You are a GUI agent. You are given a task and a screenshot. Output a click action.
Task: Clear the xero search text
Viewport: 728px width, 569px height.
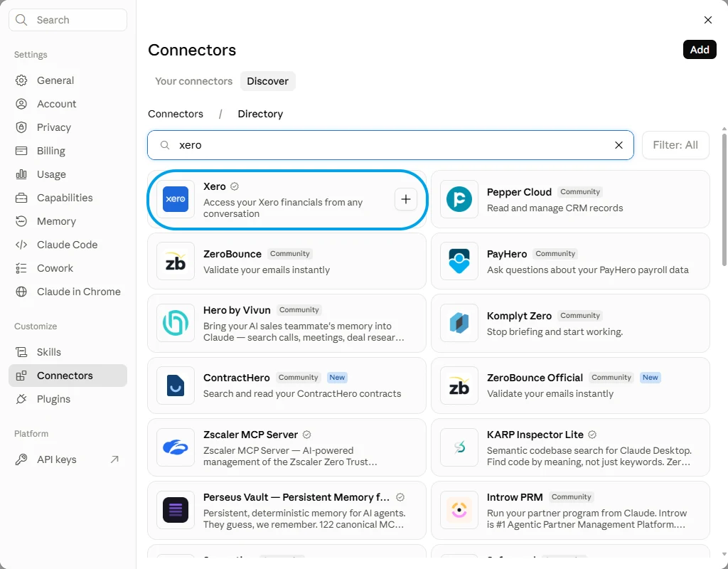(x=619, y=145)
